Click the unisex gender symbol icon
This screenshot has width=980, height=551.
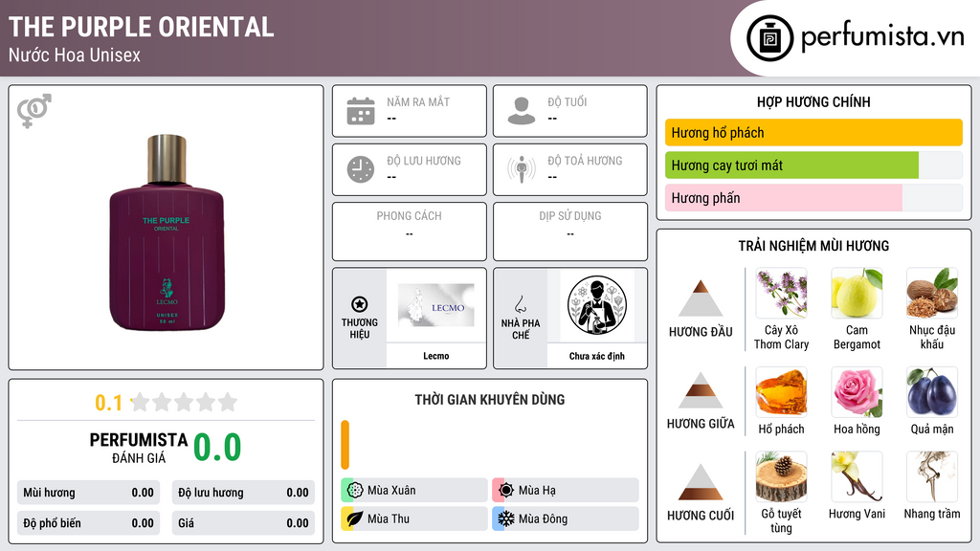[34, 111]
